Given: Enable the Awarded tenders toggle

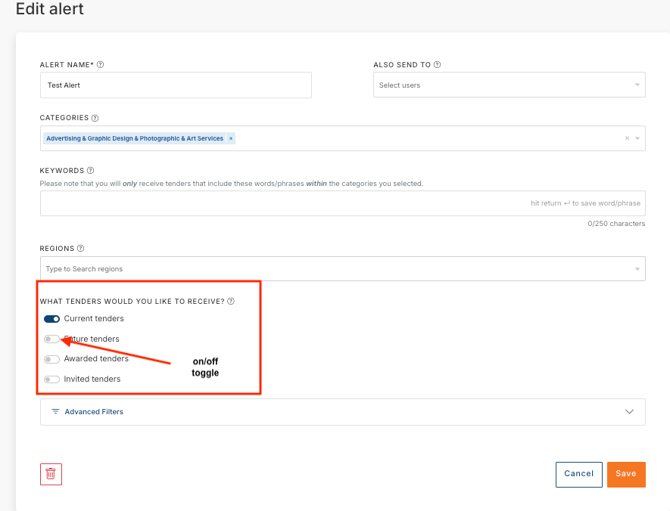Looking at the screenshot, I should [52, 359].
